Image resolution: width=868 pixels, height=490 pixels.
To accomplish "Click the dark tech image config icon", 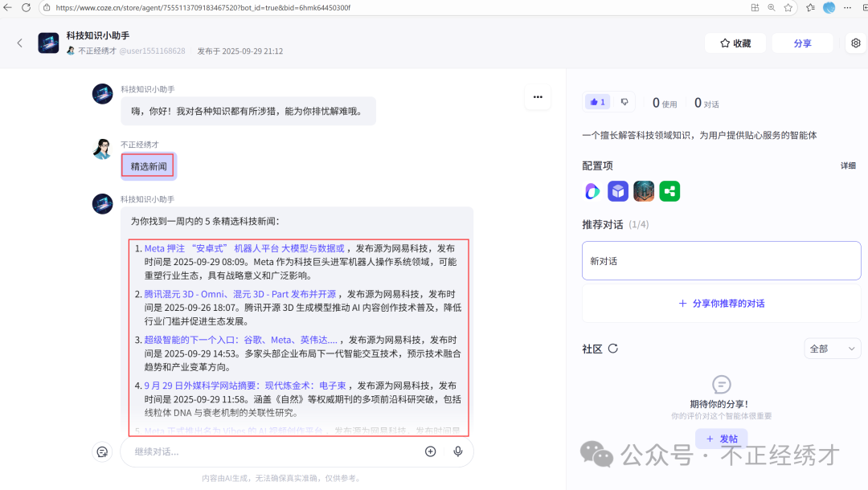I will coord(644,191).
